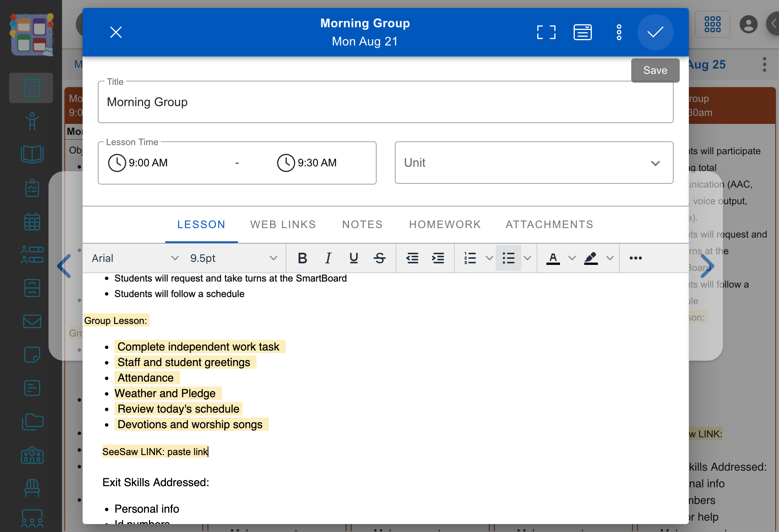This screenshot has width=779, height=532.
Task: Toggle underline formatting
Action: [354, 258]
